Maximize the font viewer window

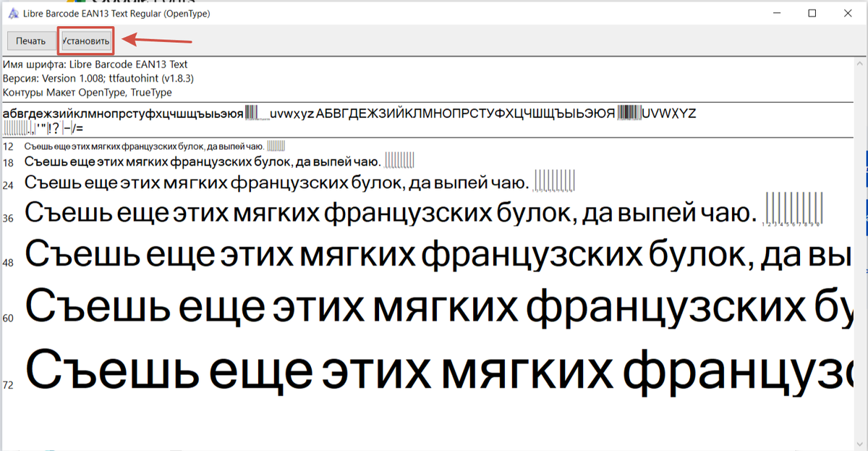(812, 13)
